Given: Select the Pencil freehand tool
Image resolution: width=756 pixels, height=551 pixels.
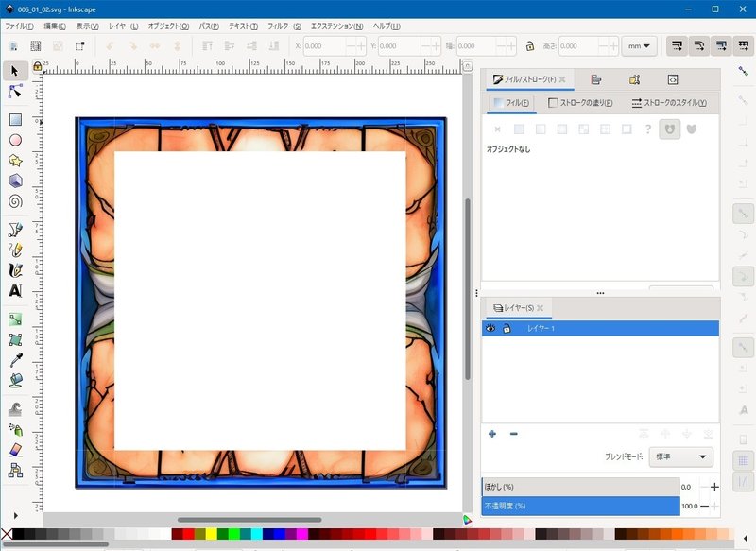Looking at the screenshot, I should tap(15, 250).
